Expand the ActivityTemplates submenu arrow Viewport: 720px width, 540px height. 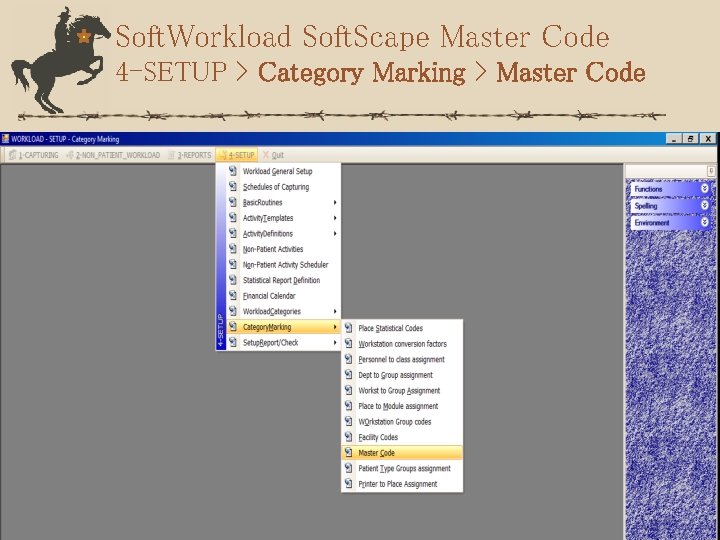(335, 218)
